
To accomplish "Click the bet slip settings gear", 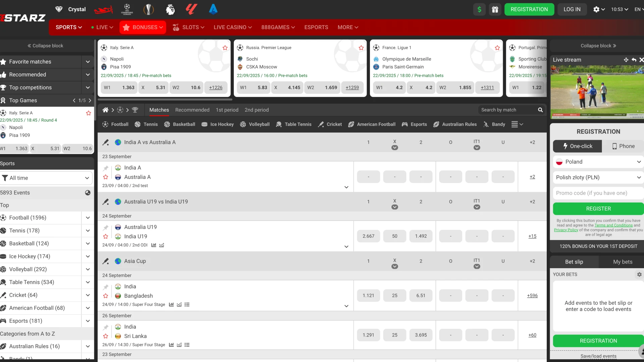I will [639, 275].
